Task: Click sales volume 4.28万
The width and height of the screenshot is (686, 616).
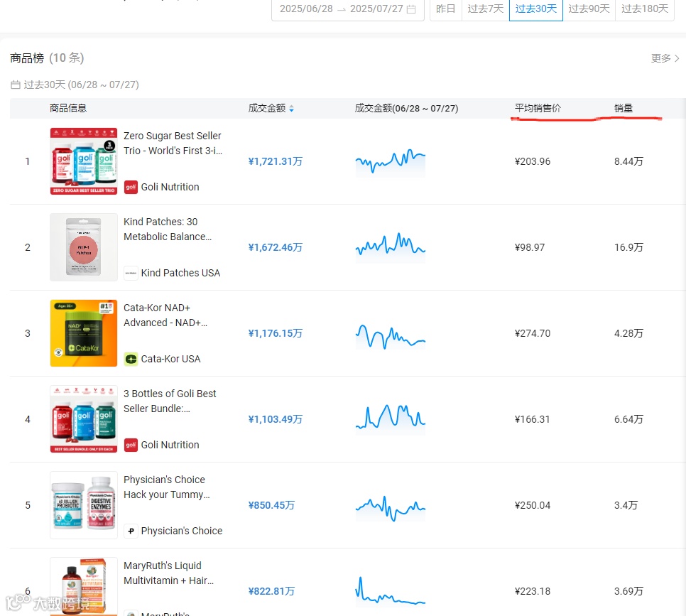Action: [x=628, y=334]
